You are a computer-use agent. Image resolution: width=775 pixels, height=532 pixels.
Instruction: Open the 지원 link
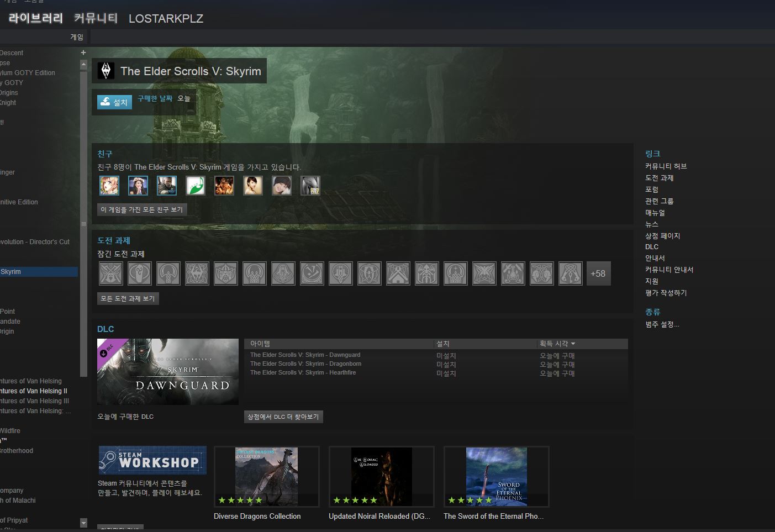(652, 281)
